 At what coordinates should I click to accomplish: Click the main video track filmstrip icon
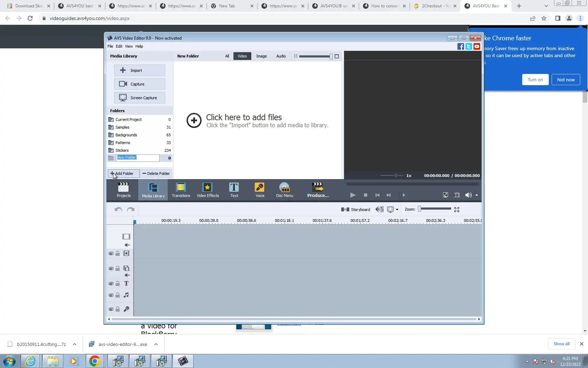pyautogui.click(x=126, y=237)
